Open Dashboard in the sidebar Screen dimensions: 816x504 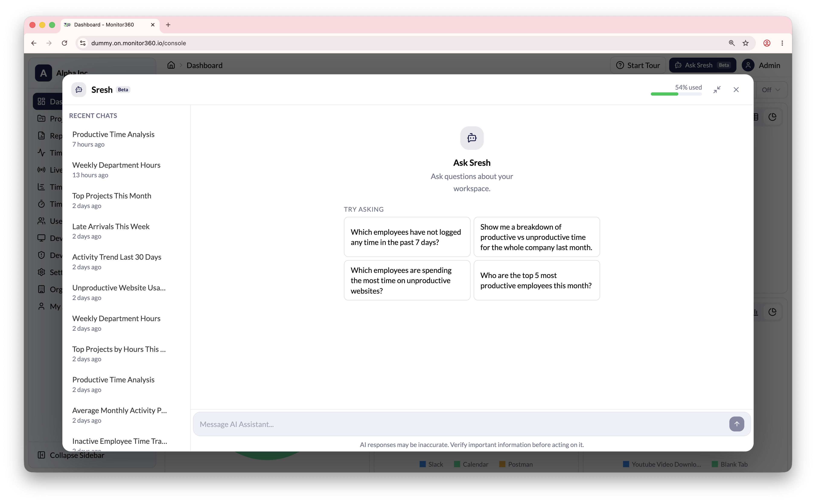(x=48, y=101)
